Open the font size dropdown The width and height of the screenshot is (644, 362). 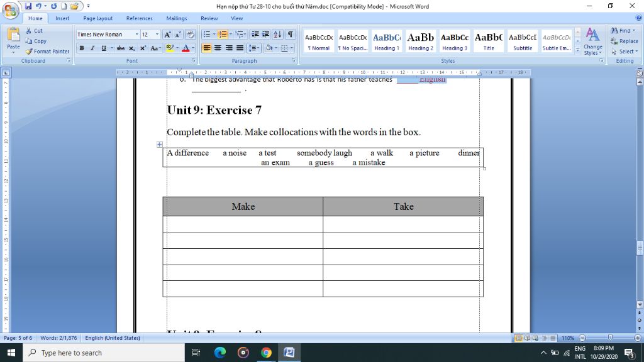point(157,35)
